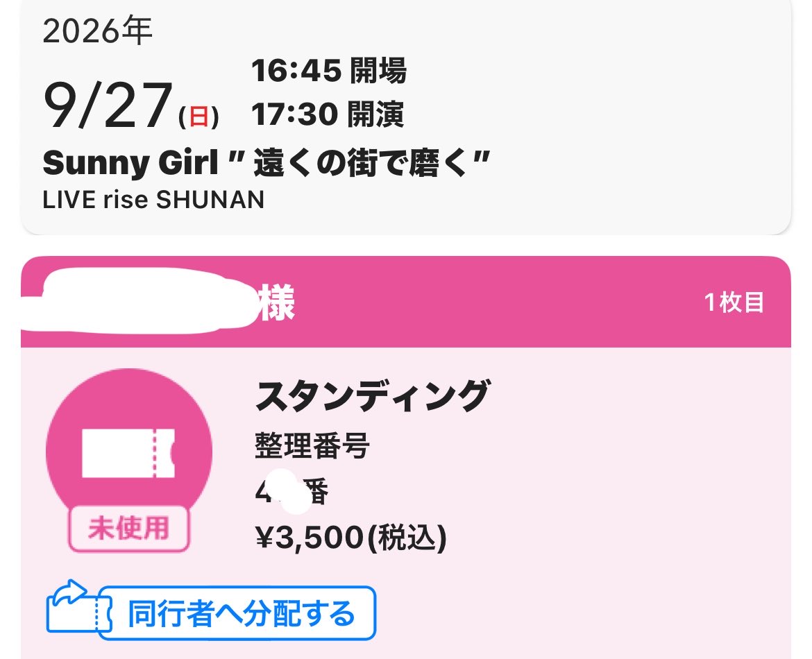Tap the 9/27 event date
812x659 pixels.
click(x=108, y=106)
